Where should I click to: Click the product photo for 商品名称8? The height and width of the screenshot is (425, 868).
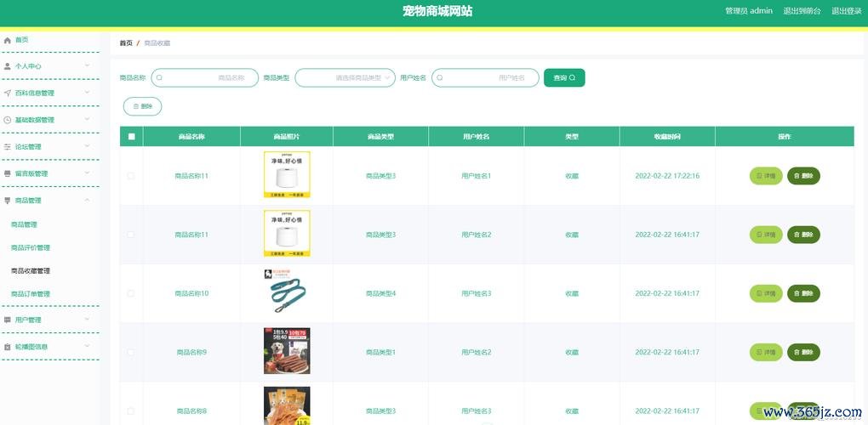pos(287,405)
